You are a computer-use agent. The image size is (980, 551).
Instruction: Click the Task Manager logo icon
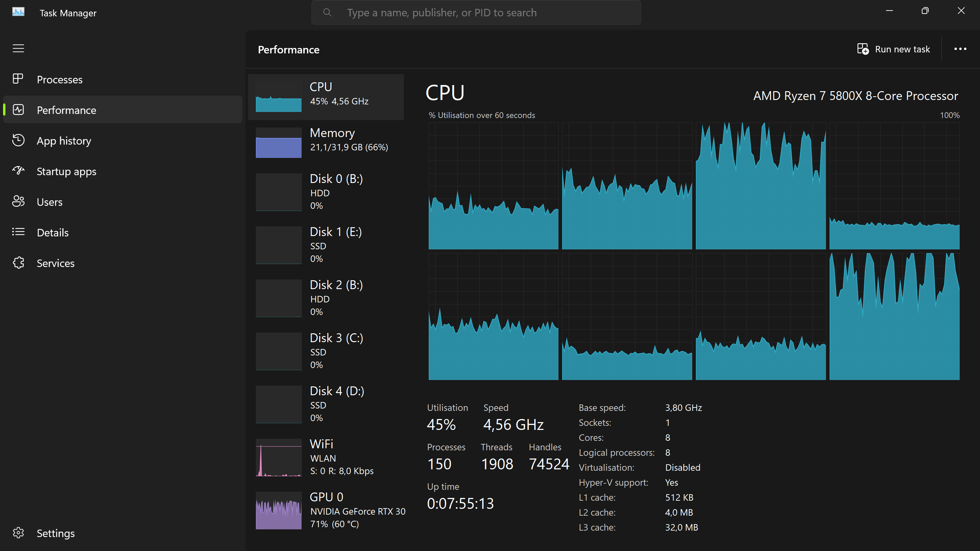[18, 12]
